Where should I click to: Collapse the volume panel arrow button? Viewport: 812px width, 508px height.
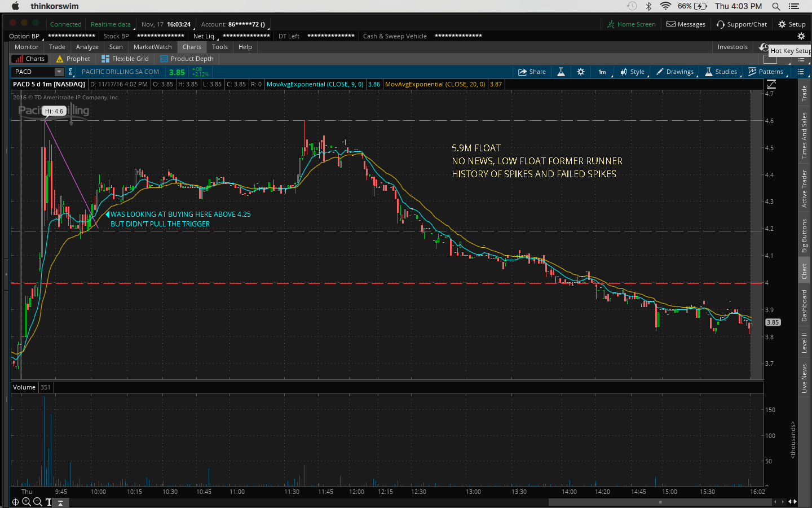click(61, 502)
